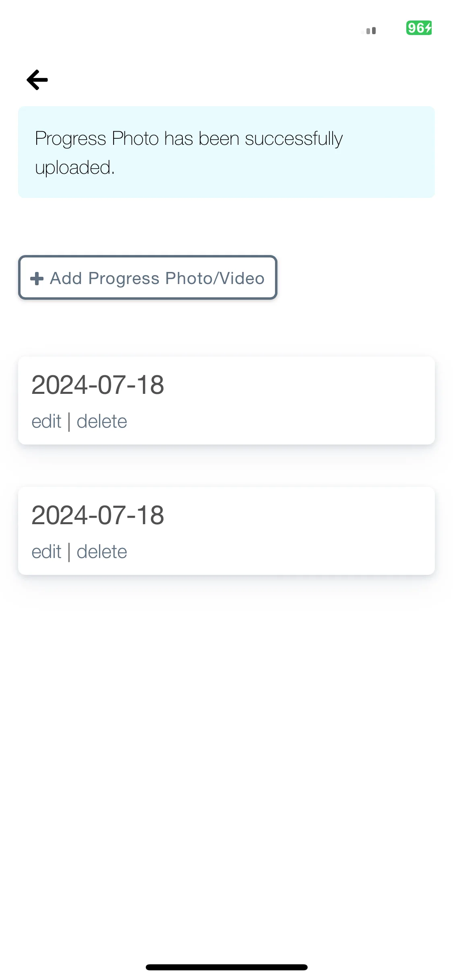Delete the first 2024-07-18 entry
The height and width of the screenshot is (980, 453).
click(102, 422)
